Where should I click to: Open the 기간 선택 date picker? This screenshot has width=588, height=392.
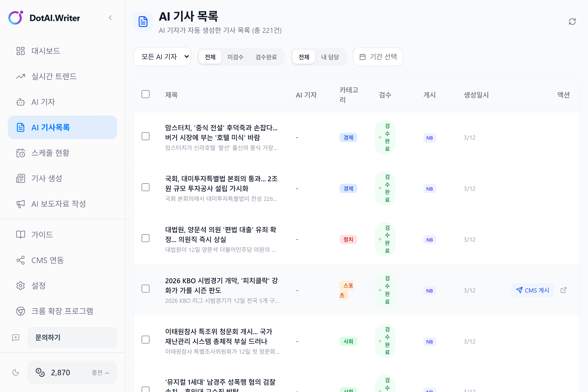(378, 57)
